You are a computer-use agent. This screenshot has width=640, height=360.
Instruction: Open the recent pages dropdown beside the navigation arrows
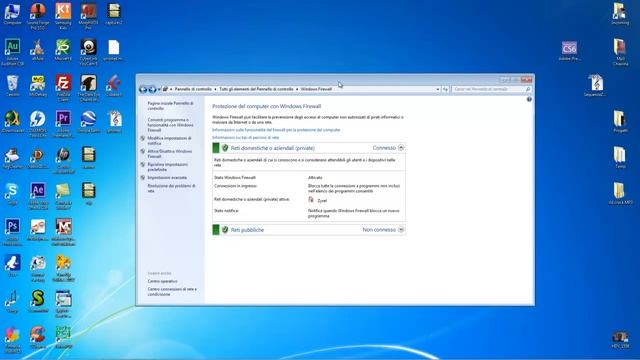click(159, 89)
